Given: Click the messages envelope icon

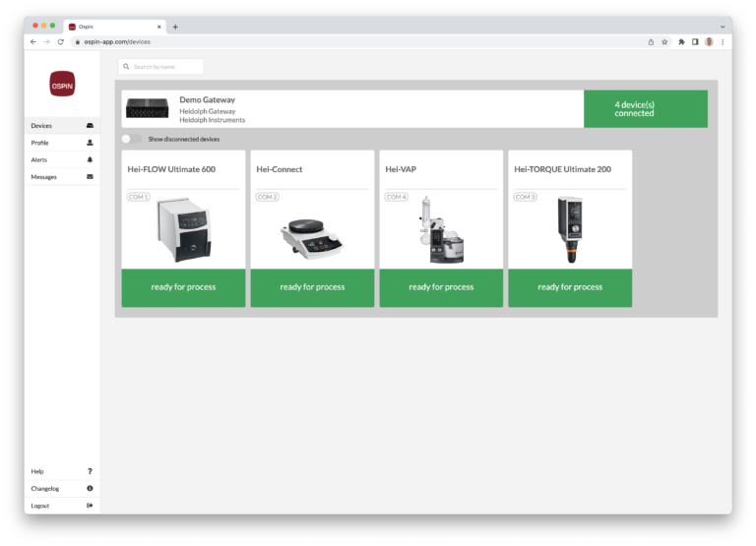Looking at the screenshot, I should click(90, 177).
